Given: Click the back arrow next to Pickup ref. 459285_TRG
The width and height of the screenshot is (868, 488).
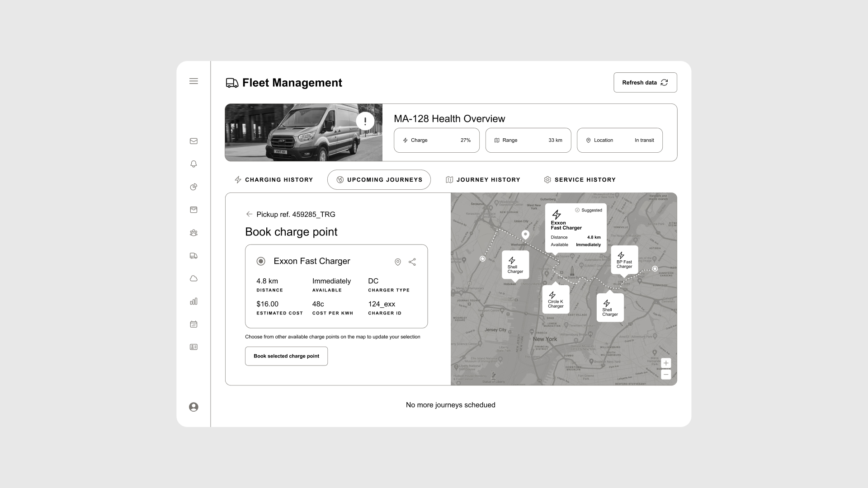Looking at the screenshot, I should [x=249, y=214].
